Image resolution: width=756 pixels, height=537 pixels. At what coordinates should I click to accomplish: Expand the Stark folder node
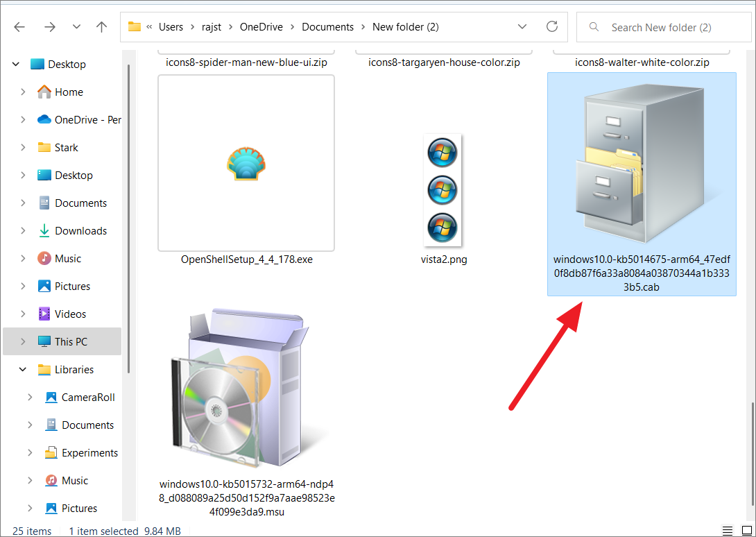pos(23,147)
